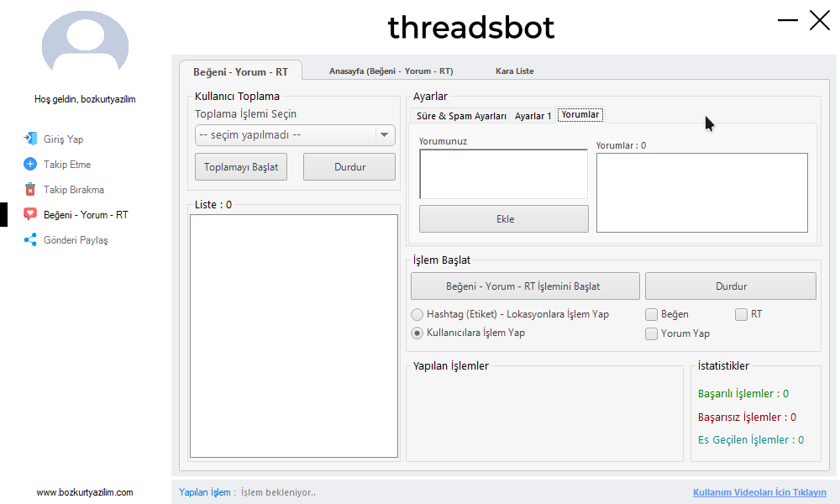Start Beğeni - Yorum - RT İşlemini Başlat
The width and height of the screenshot is (840, 504).
(525, 286)
